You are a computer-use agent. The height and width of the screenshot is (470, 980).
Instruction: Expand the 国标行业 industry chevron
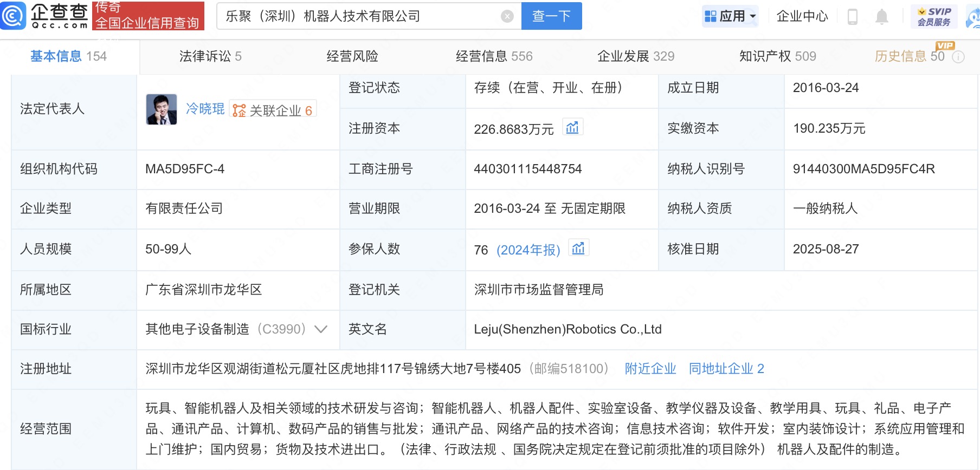(x=321, y=329)
